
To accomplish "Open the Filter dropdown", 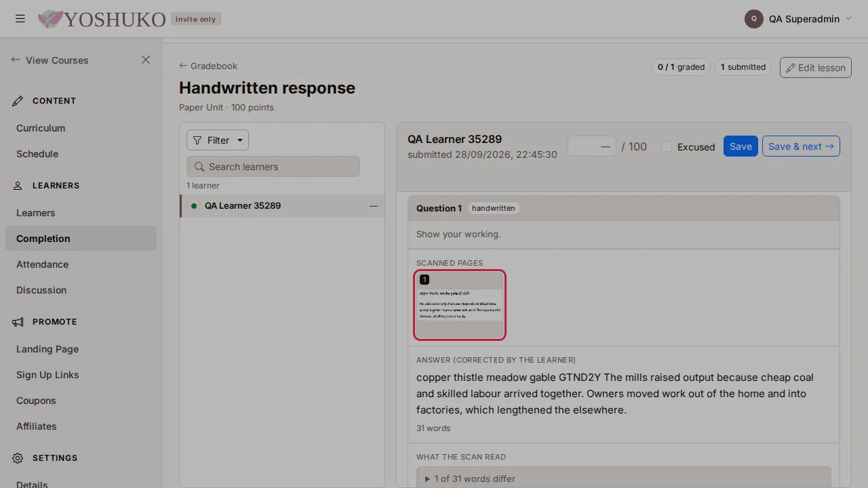I will (x=218, y=140).
